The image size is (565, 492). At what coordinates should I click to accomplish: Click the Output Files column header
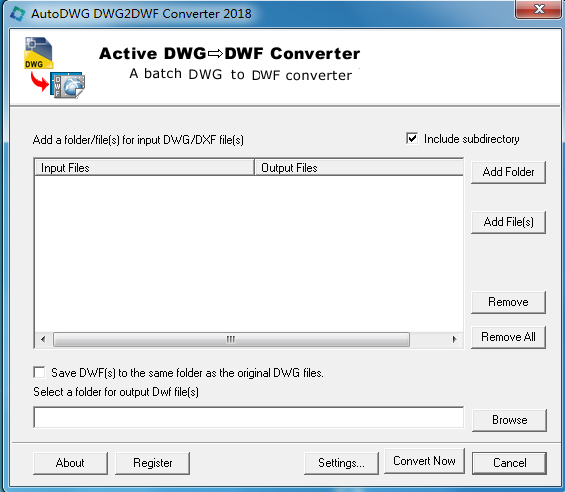pos(359,168)
